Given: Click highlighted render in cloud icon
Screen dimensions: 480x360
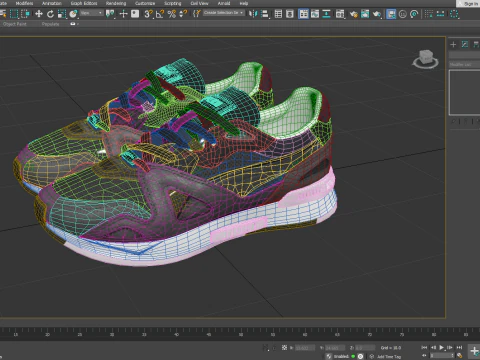Looking at the screenshot, I should 391,14.
